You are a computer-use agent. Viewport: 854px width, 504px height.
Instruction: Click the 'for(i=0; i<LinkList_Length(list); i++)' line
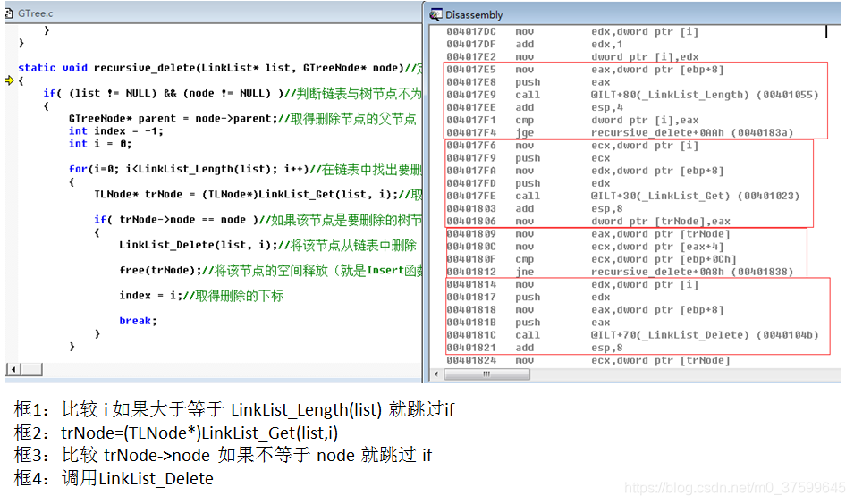coord(245,169)
